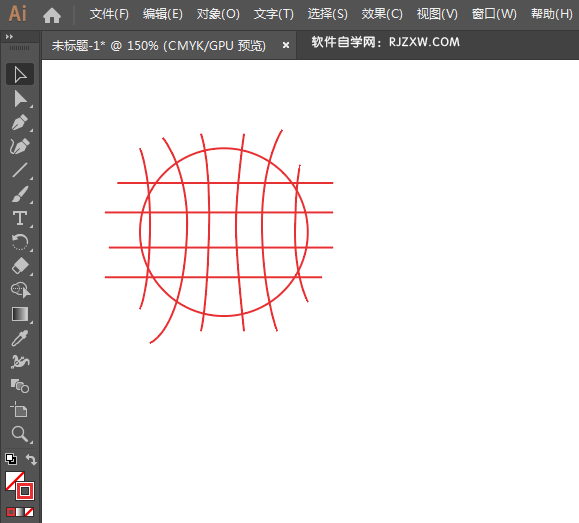Screen dimensions: 579x523
Task: Select the Line Segment tool
Action: coord(20,170)
